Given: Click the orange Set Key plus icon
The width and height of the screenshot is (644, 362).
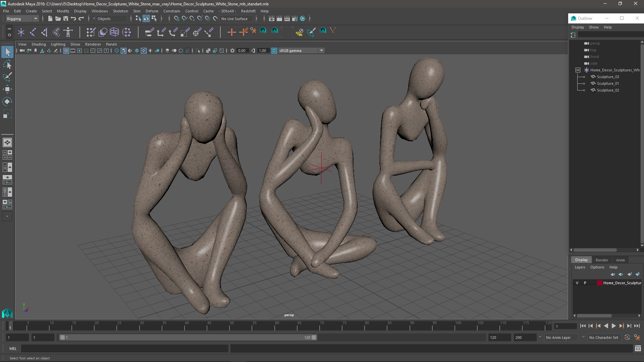Looking at the screenshot, I should click(x=231, y=32).
